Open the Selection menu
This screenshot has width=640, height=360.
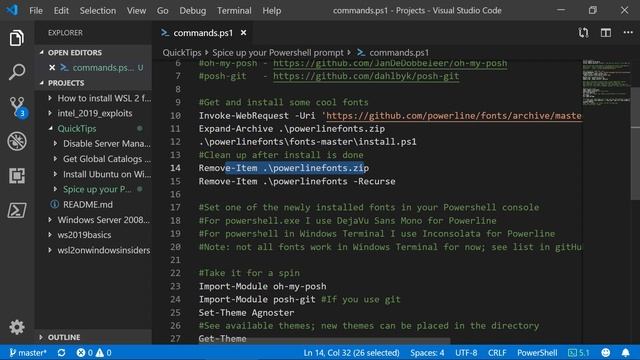[x=98, y=11]
